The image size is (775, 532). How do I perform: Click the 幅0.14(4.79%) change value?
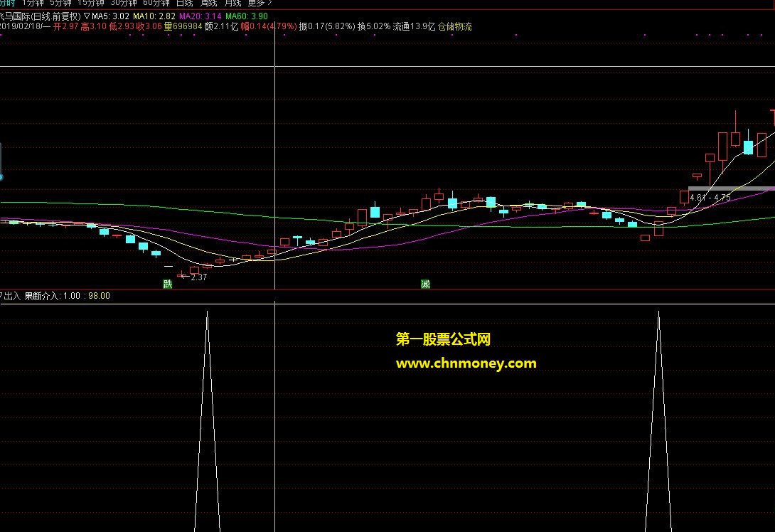(x=268, y=26)
